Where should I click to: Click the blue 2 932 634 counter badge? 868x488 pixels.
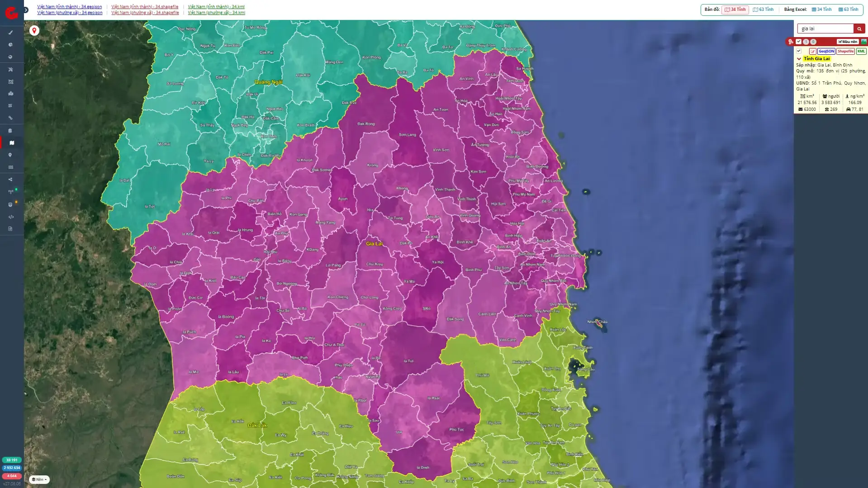[12, 468]
